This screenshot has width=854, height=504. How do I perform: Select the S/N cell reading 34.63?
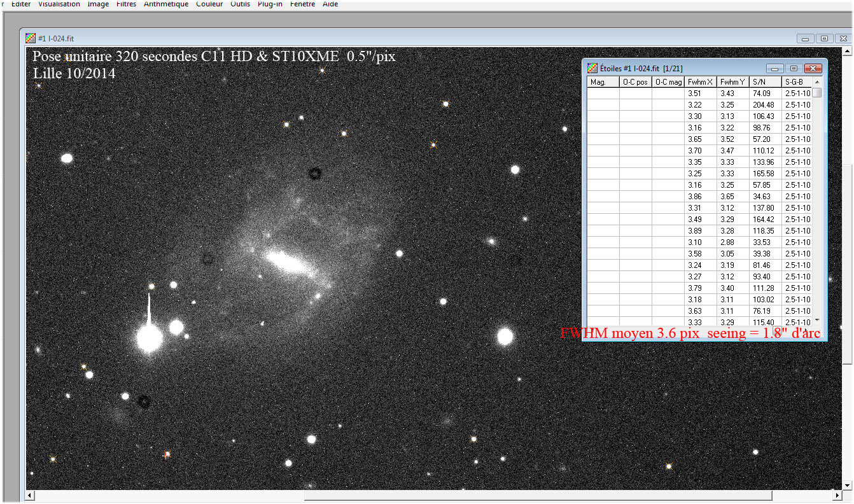coord(766,197)
